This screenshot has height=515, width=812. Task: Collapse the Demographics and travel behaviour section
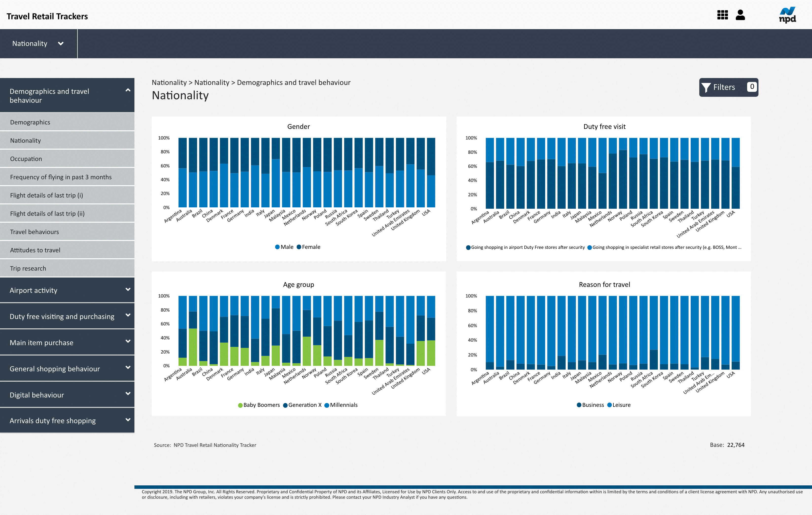click(128, 90)
